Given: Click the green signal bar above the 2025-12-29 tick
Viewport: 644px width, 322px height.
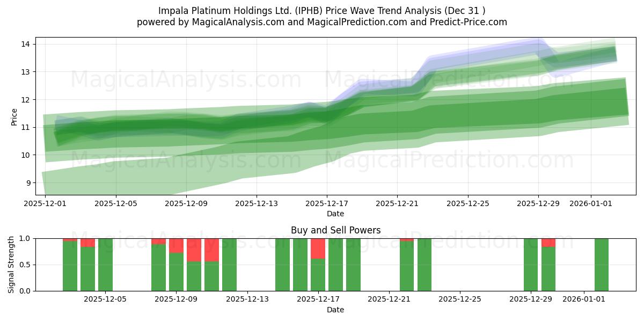Looking at the screenshot, I should [531, 265].
